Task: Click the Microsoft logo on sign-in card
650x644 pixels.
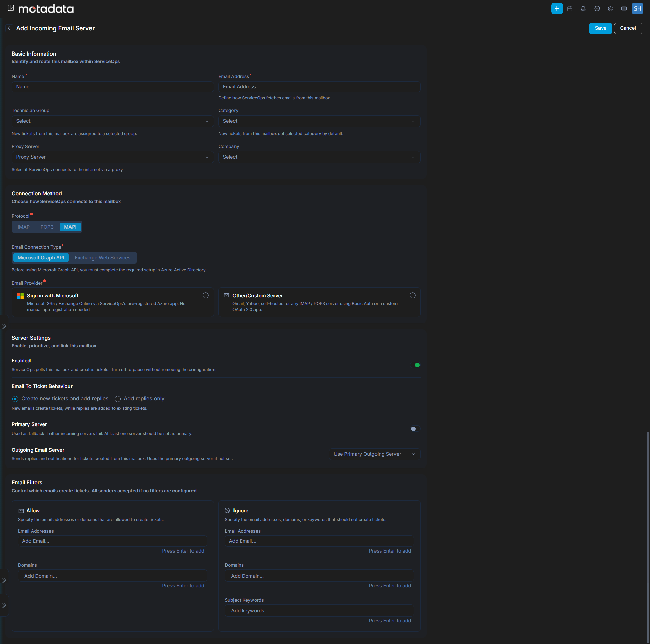Action: [x=20, y=296]
